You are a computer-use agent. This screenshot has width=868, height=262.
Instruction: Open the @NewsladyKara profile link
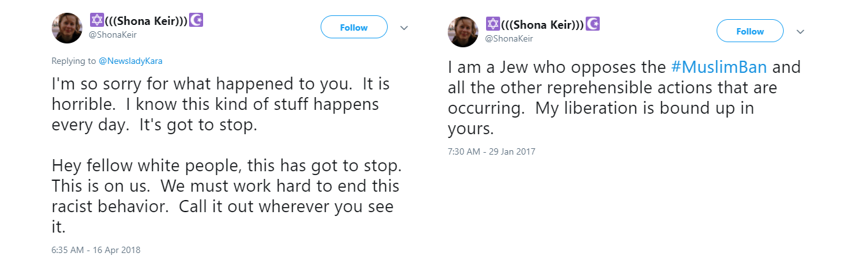pyautogui.click(x=135, y=61)
